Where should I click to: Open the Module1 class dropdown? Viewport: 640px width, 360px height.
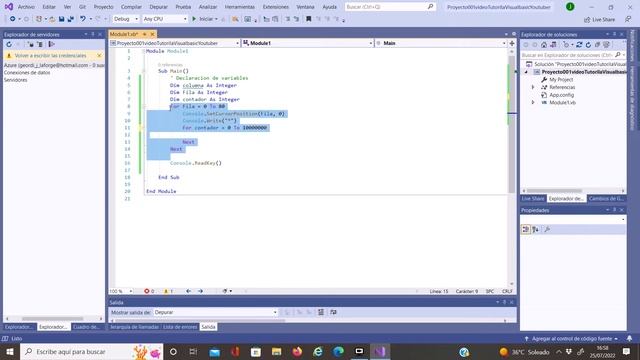(x=307, y=43)
